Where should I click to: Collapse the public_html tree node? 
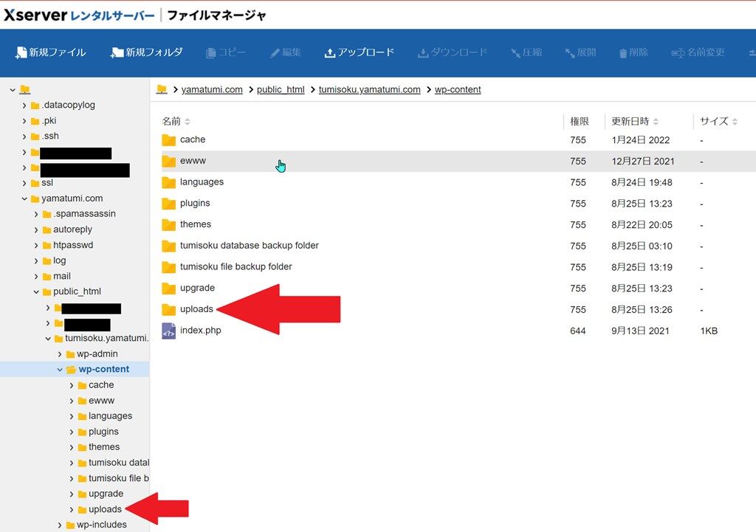(36, 291)
